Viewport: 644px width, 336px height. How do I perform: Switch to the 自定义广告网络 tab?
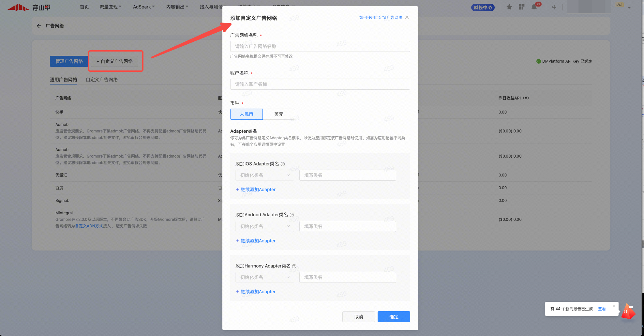(102, 80)
